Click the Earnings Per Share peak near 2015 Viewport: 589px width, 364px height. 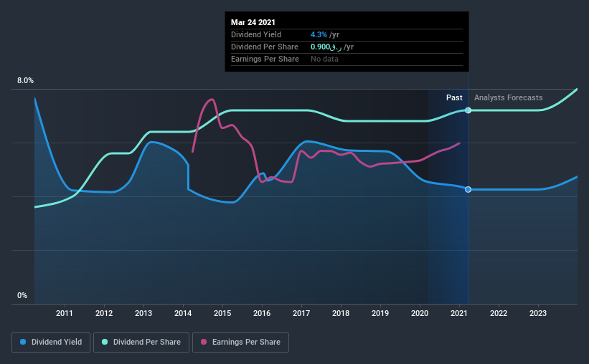pos(212,100)
